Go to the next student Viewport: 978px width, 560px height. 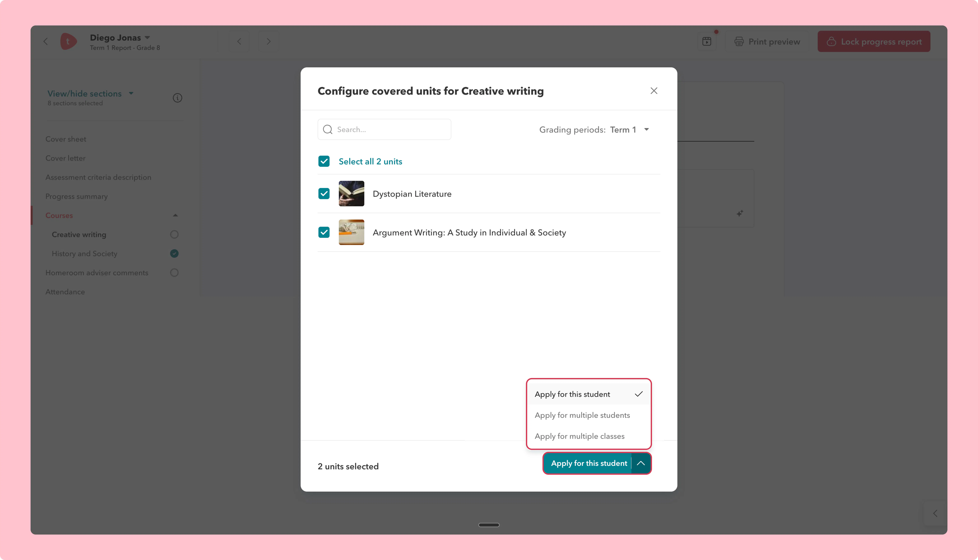(269, 42)
